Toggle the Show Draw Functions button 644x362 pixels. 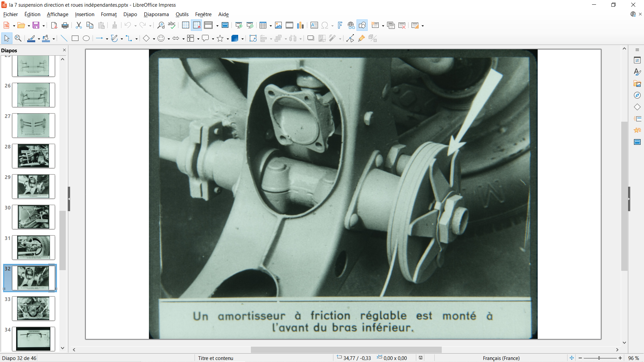click(x=362, y=25)
